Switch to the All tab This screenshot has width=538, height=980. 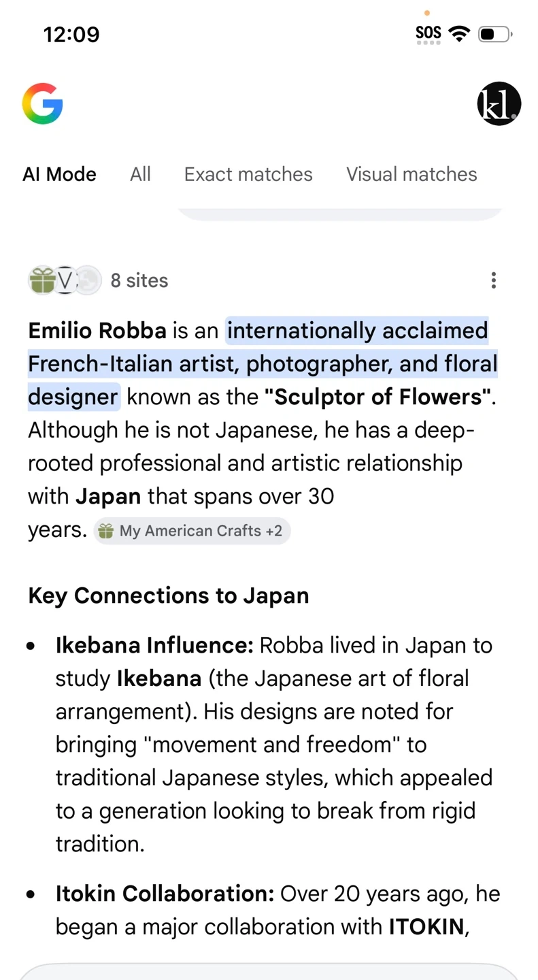[x=140, y=174]
